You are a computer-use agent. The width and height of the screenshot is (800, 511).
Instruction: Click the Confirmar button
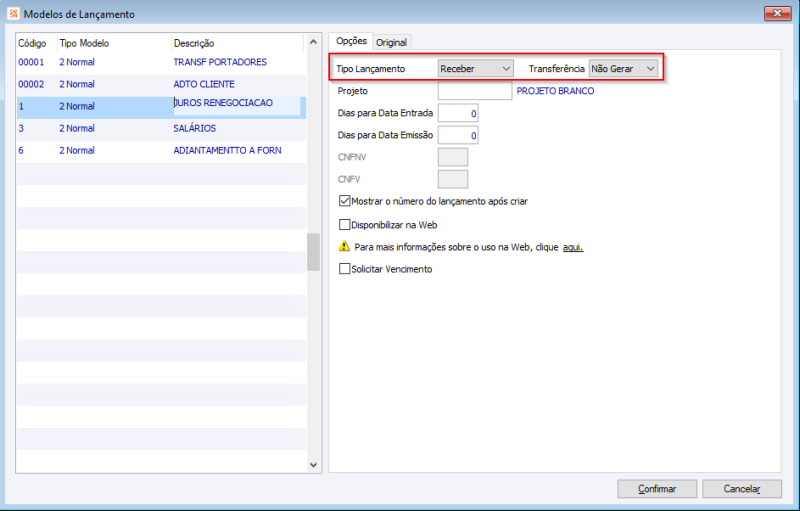[657, 489]
